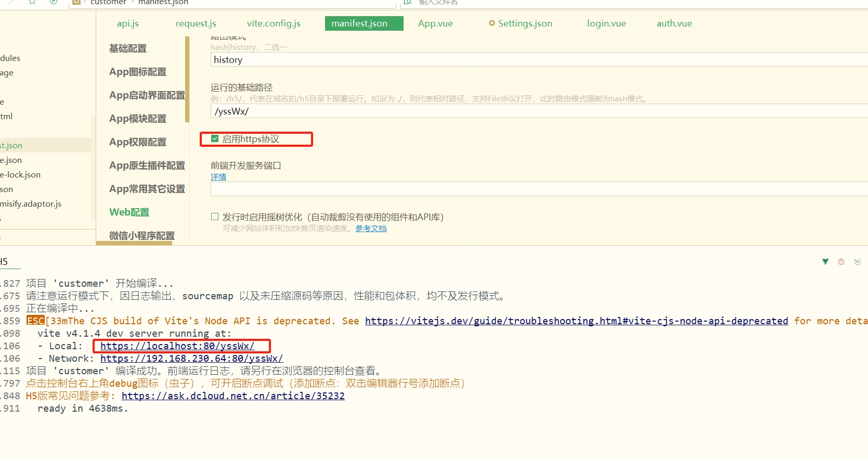Select the Web配置 section

coord(129,212)
